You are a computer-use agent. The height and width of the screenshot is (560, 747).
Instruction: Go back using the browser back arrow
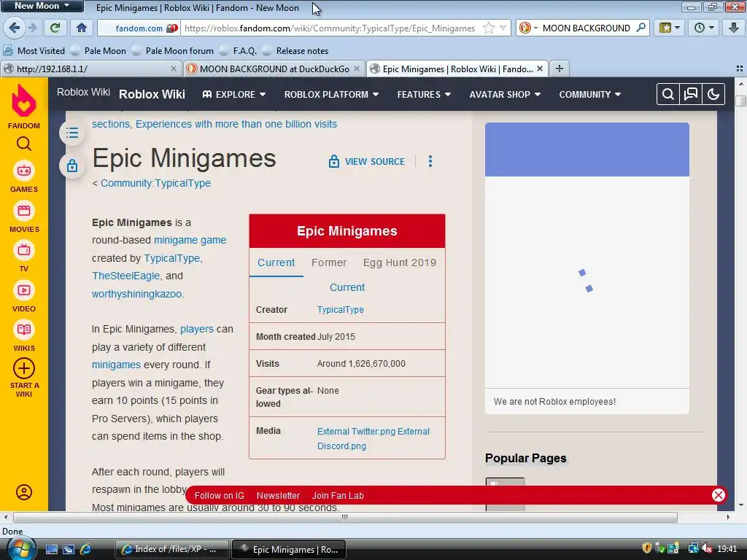15,28
